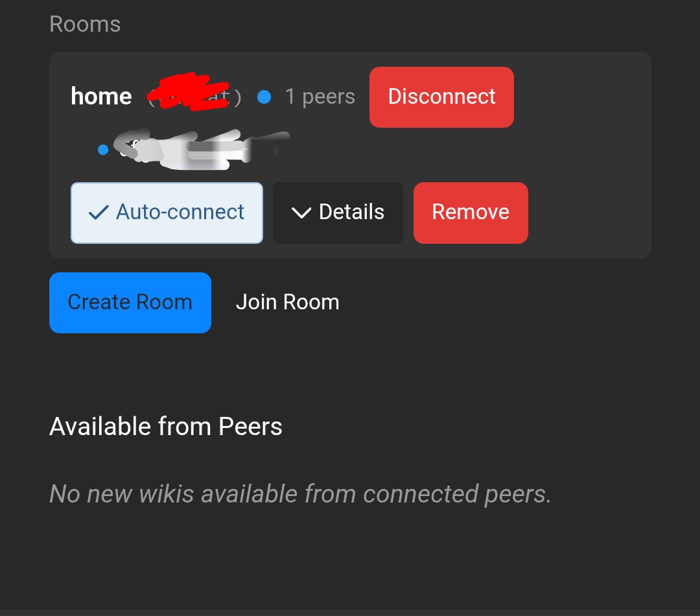Screen dimensions: 700x616
Task: Toggle the Auto-connect option
Action: (x=167, y=213)
